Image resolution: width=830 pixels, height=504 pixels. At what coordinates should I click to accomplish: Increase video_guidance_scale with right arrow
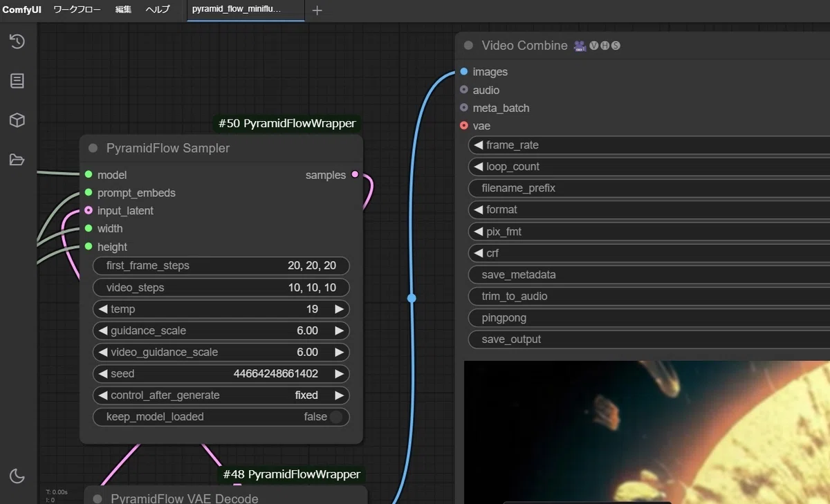[339, 352]
